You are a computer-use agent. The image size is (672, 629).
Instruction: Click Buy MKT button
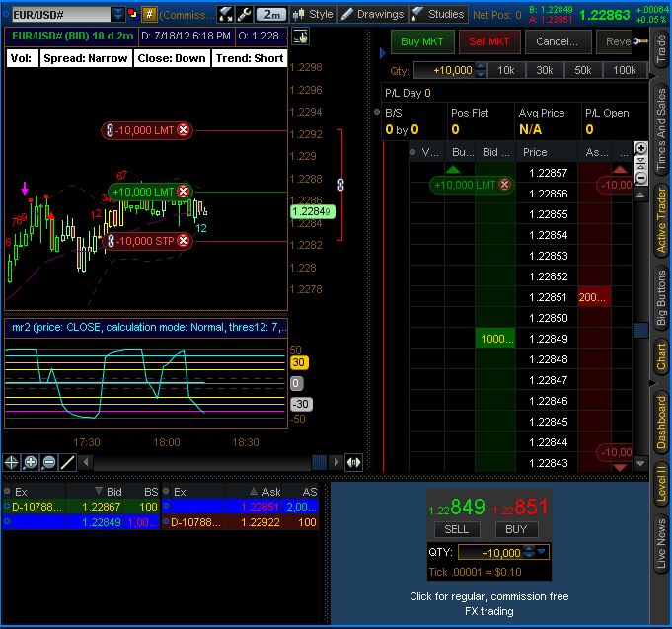point(422,41)
